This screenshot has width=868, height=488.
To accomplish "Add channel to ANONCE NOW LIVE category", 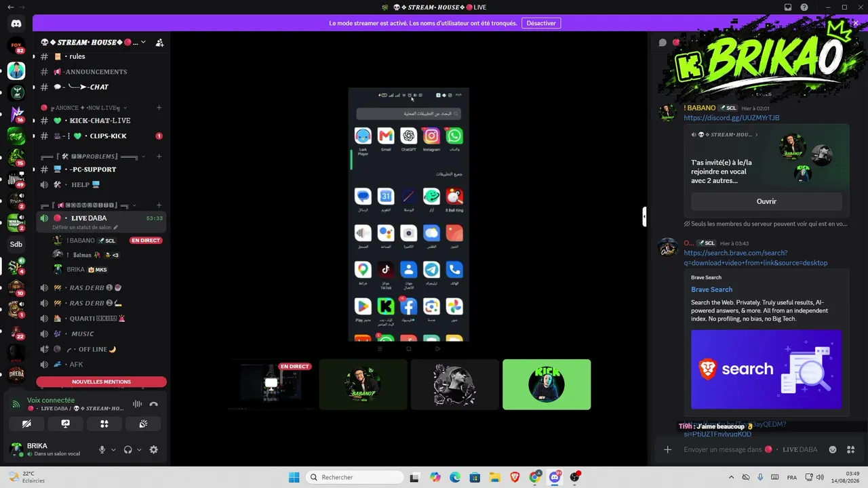I will tap(159, 108).
